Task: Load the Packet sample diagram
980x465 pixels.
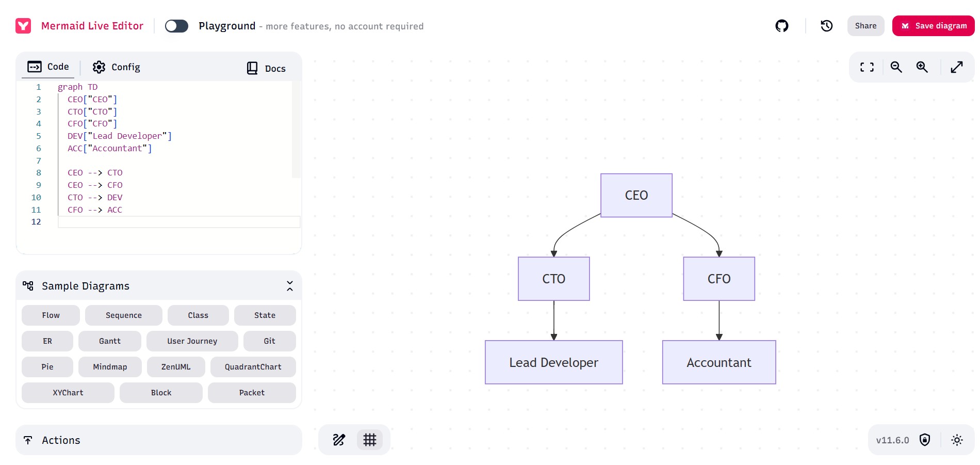Action: click(252, 393)
